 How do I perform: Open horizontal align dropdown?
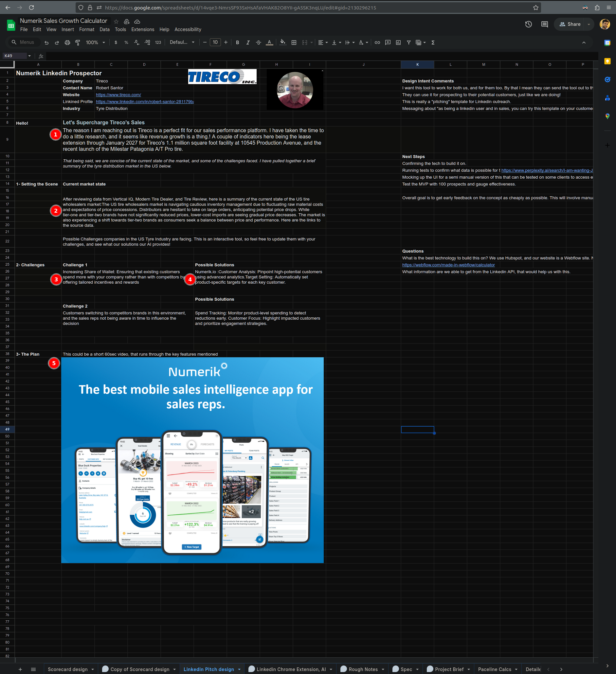coord(323,43)
